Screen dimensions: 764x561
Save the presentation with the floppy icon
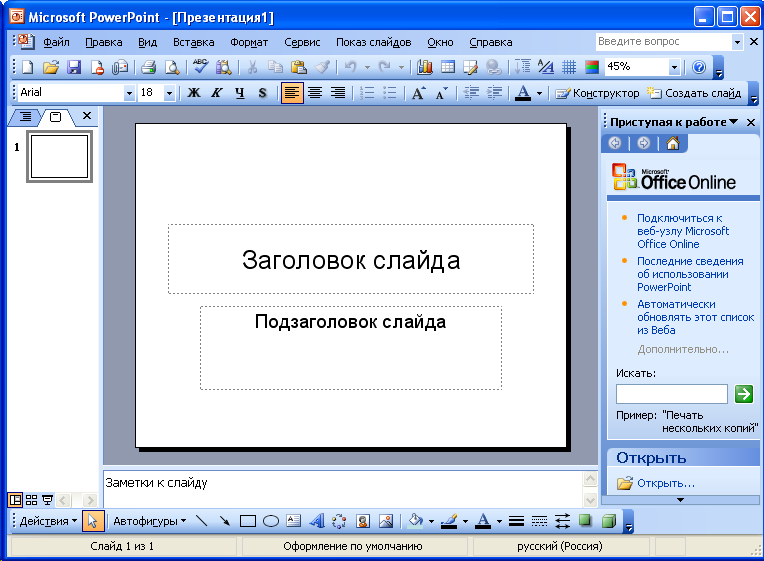74,67
